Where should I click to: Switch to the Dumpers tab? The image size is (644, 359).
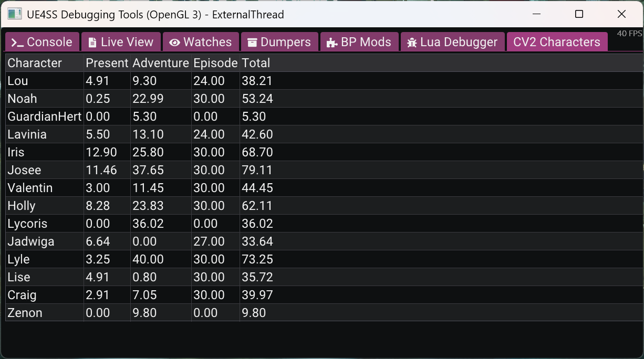279,42
